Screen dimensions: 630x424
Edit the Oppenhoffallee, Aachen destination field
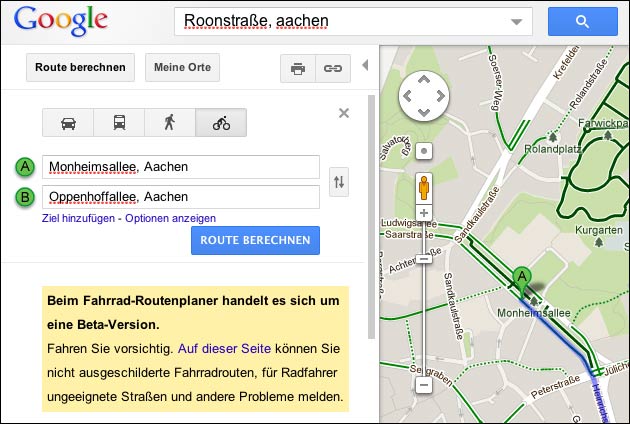point(181,197)
